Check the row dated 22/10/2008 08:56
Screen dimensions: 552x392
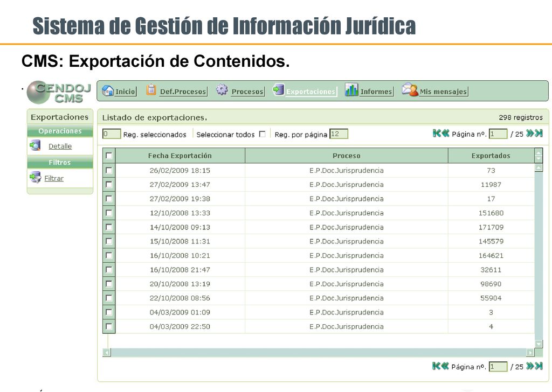click(109, 298)
